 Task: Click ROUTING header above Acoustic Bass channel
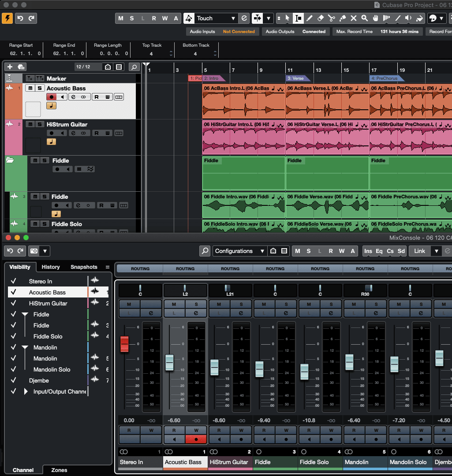point(185,269)
